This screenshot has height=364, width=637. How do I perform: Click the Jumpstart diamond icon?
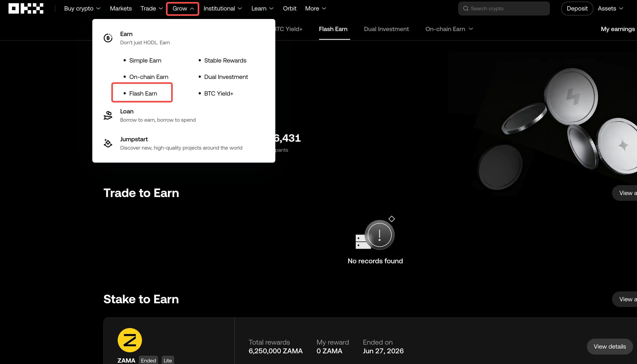tap(108, 143)
